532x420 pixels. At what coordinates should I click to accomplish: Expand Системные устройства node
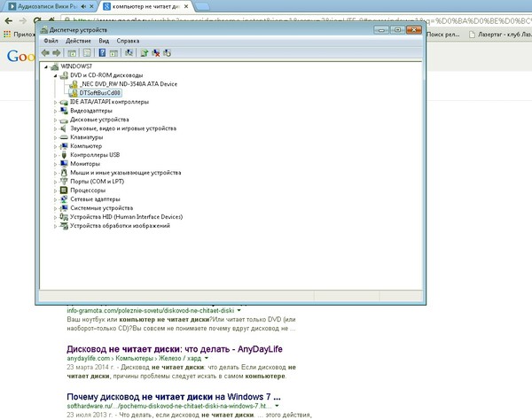tap(55, 208)
